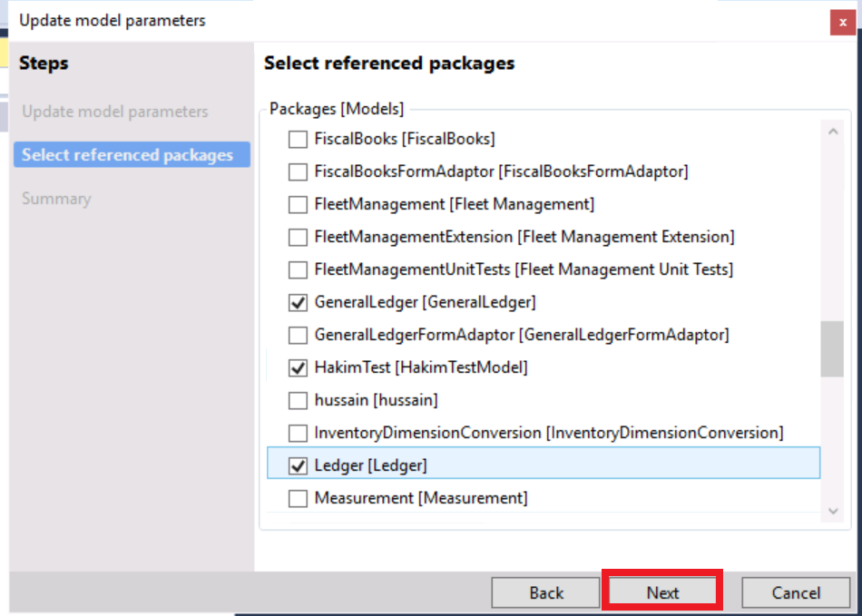Click the Next button

[x=662, y=592]
